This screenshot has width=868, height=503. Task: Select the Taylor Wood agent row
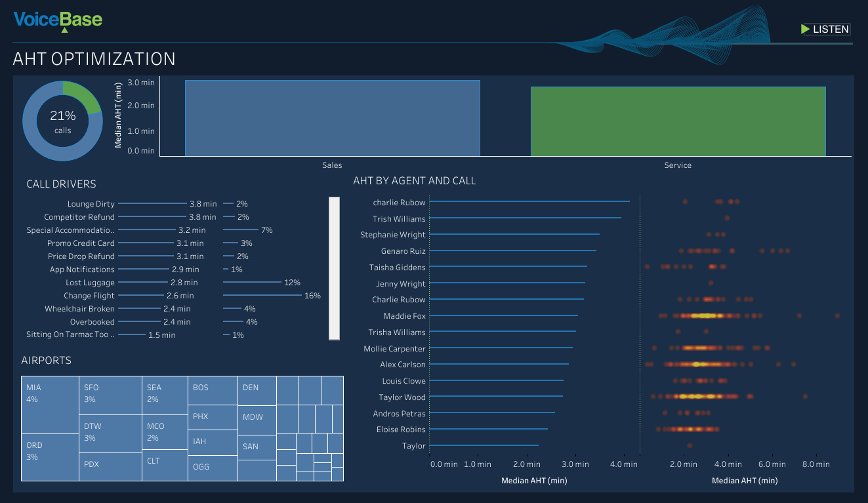(402, 397)
